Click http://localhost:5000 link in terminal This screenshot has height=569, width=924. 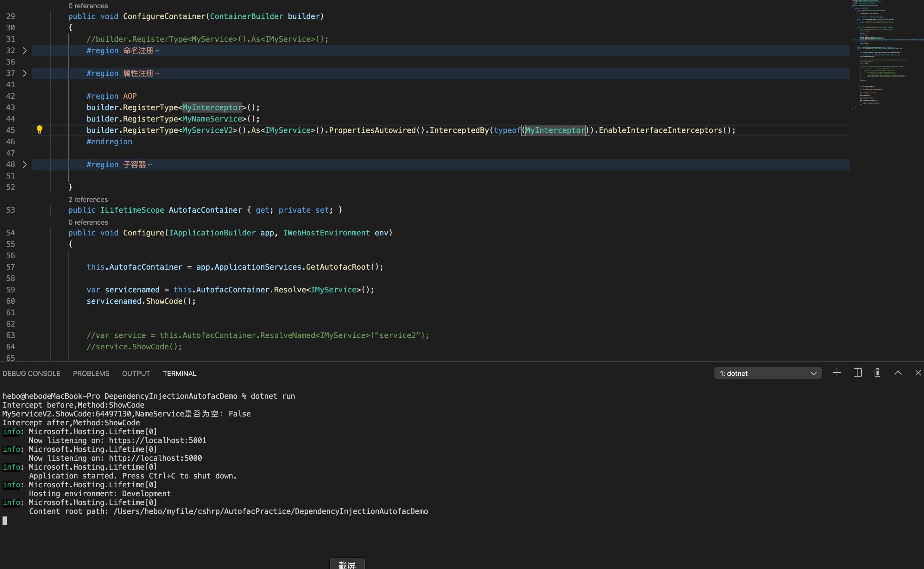[x=155, y=458]
